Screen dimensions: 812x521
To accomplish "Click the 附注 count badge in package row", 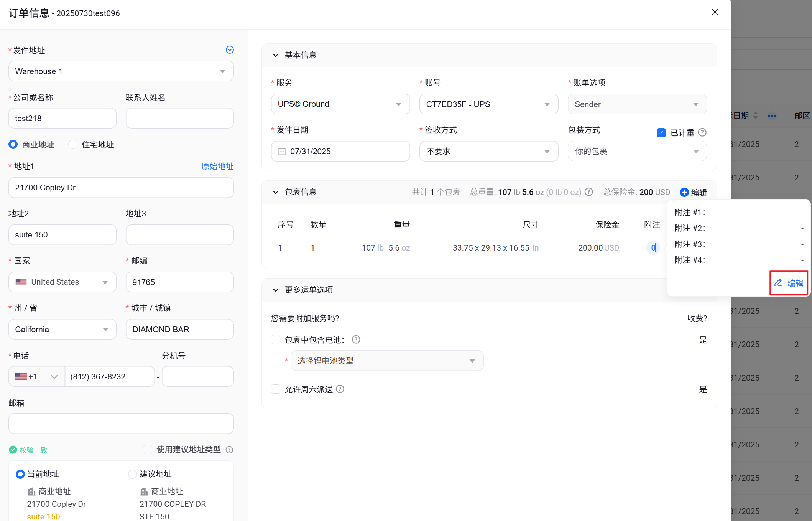I will [x=653, y=248].
